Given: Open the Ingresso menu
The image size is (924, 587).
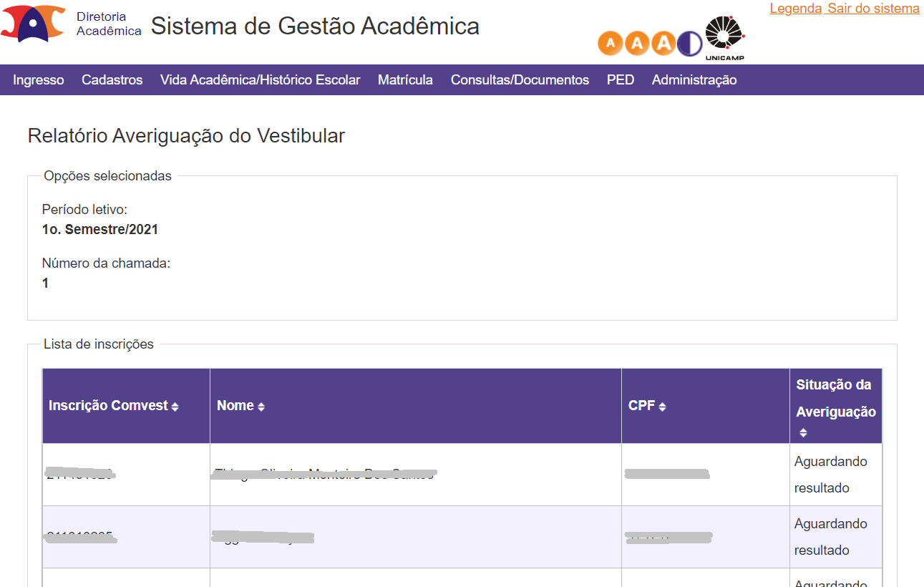Looking at the screenshot, I should pos(39,80).
